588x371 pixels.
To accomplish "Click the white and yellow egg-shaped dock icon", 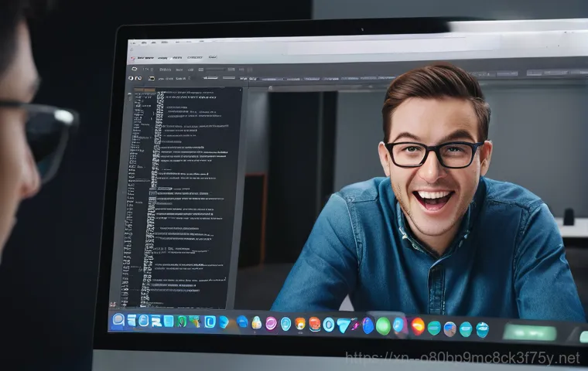I will (257, 322).
